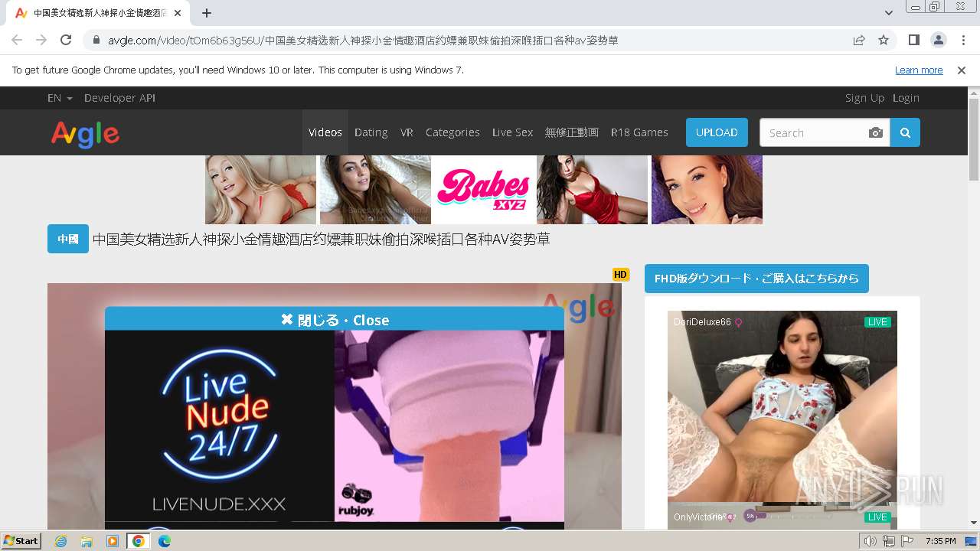Open Internet Explorer from the taskbar
980x551 pixels.
click(x=61, y=541)
